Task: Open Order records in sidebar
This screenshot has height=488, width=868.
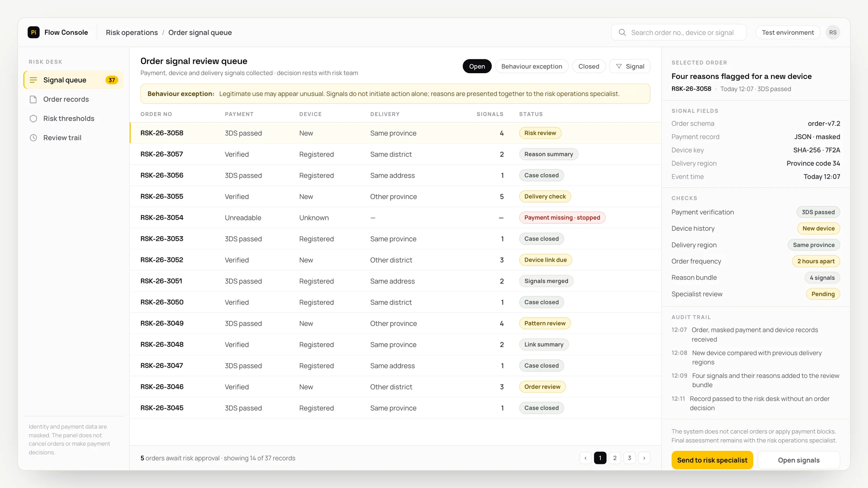Action: [x=74, y=99]
